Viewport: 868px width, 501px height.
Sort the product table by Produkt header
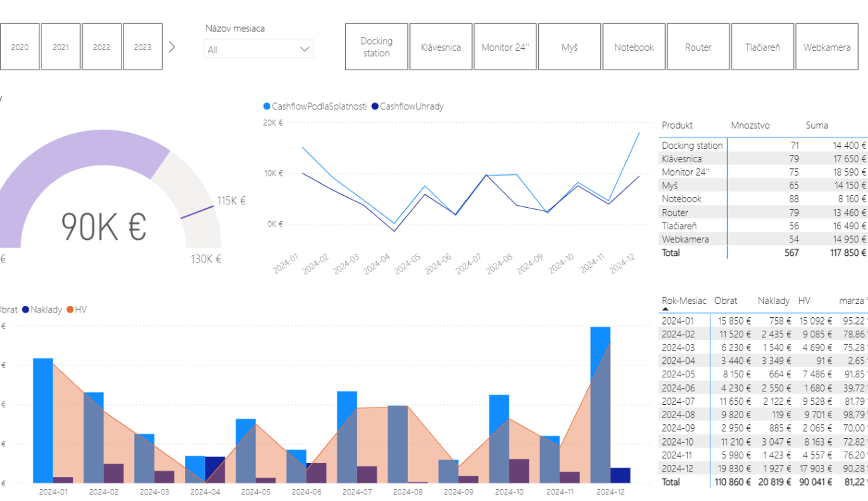677,125
